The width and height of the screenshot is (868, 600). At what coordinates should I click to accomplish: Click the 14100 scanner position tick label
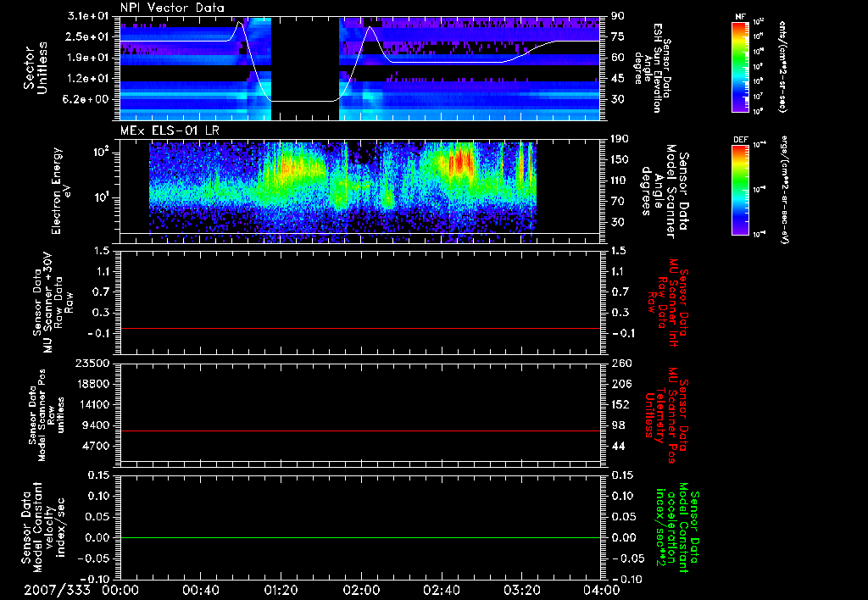92,404
